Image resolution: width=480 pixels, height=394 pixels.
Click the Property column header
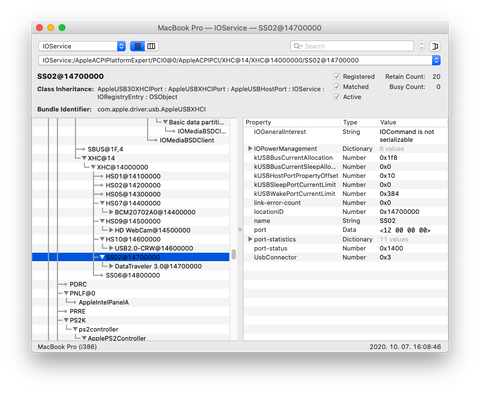click(x=258, y=122)
